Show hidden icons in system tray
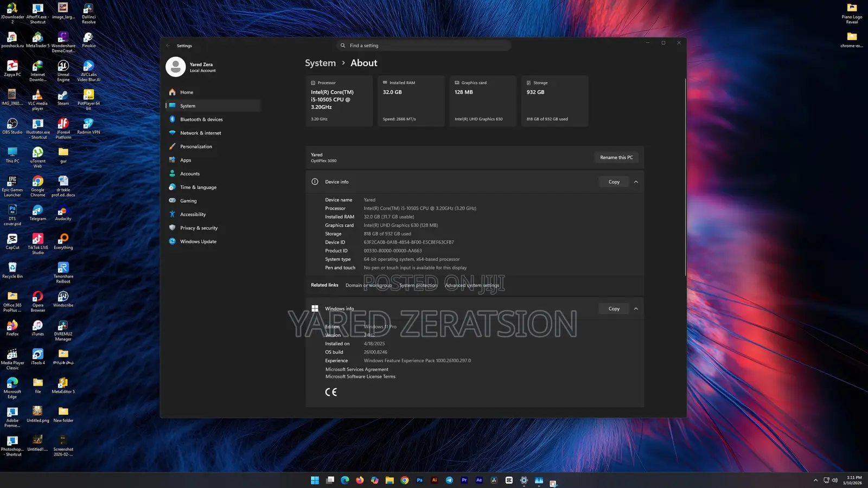This screenshot has height=488, width=868. pyautogui.click(x=815, y=480)
